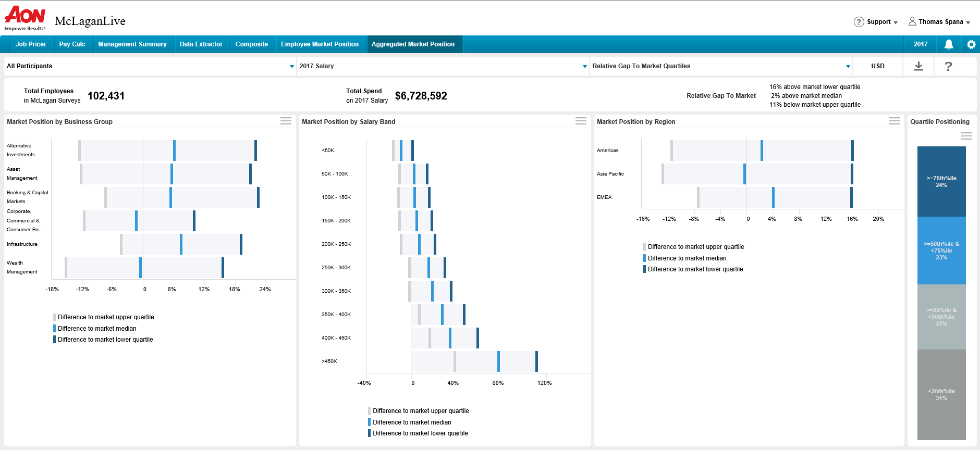This screenshot has height=450, width=980.
Task: Open Quartile Positioning chart menu
Action: point(966,136)
